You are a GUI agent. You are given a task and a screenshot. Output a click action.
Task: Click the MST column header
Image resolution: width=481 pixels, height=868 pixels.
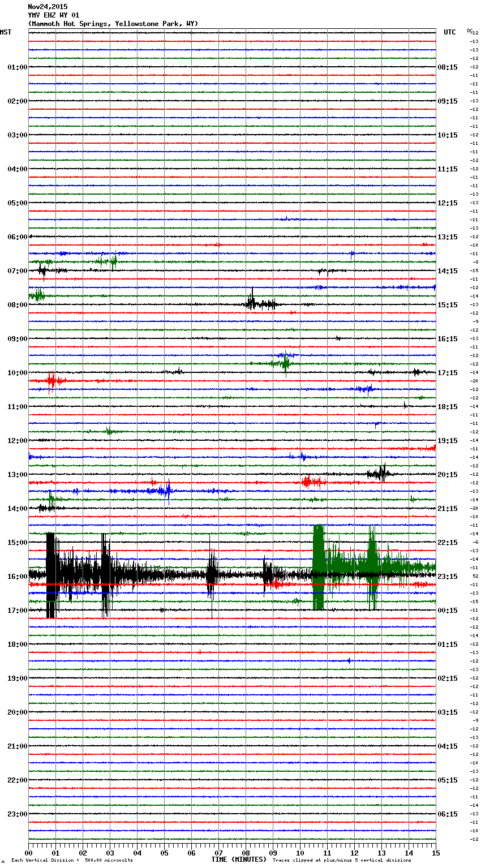pyautogui.click(x=6, y=32)
